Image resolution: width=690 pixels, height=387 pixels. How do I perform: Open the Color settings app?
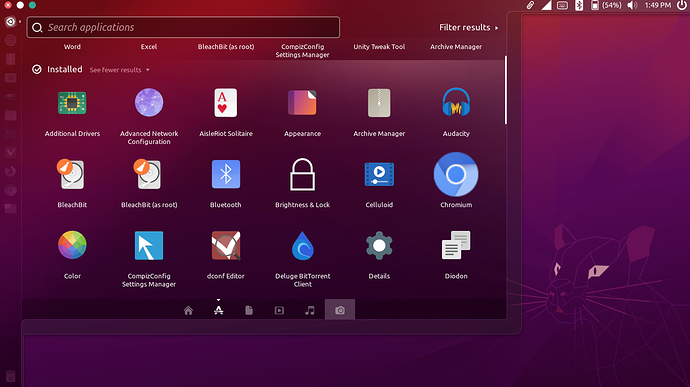pyautogui.click(x=72, y=245)
